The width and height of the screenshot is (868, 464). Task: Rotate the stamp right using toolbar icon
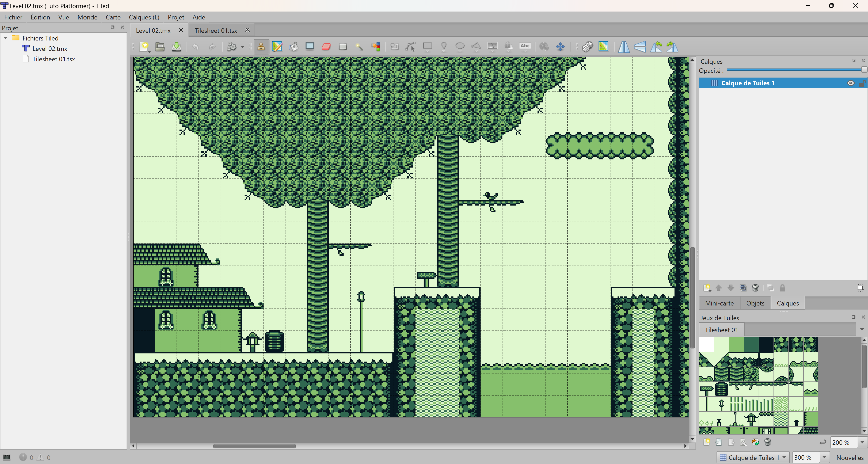point(672,47)
